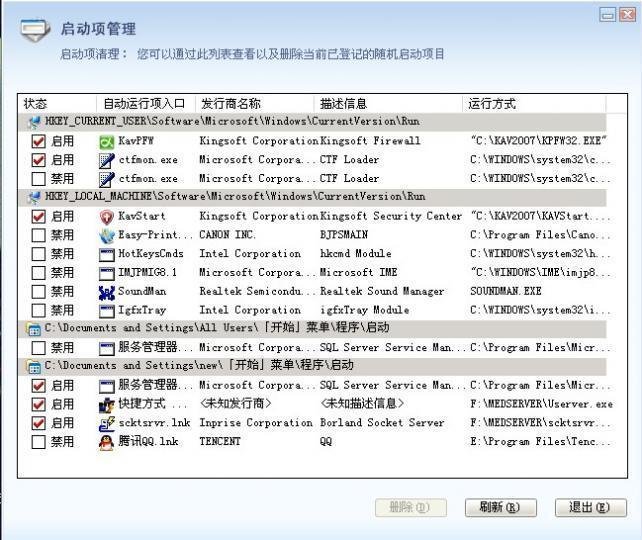The width and height of the screenshot is (642, 540).
Task: Sort by the 状态 column header
Action: (x=57, y=104)
